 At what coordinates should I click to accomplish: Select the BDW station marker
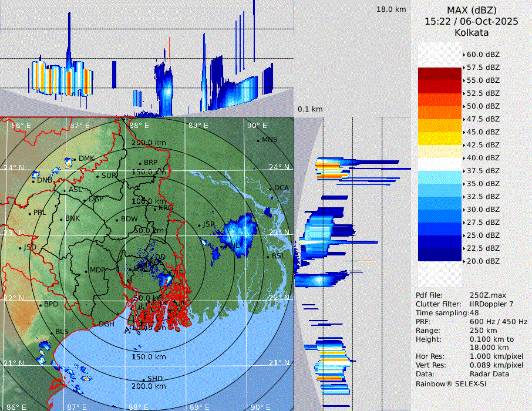tap(117, 220)
